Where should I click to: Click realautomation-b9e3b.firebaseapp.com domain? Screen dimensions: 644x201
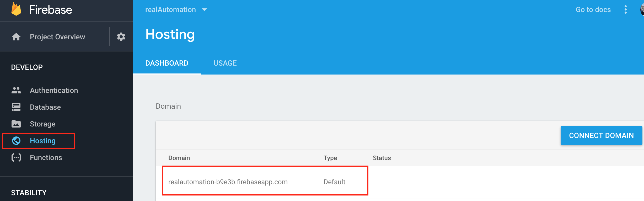(228, 182)
